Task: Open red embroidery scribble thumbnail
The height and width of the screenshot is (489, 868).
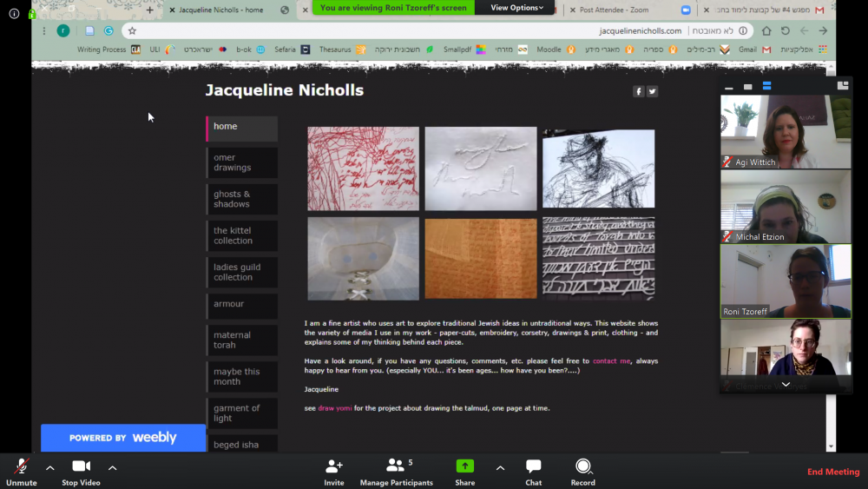Action: 363,169
